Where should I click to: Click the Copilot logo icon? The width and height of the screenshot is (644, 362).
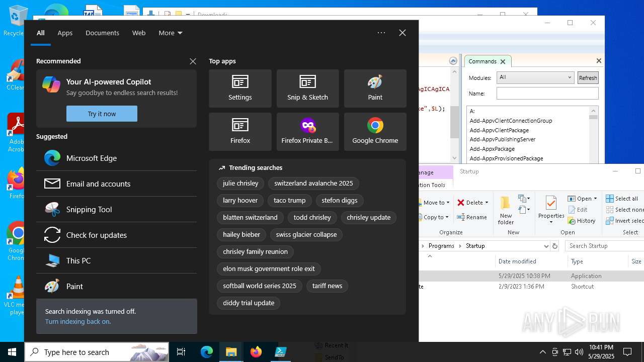tap(51, 84)
